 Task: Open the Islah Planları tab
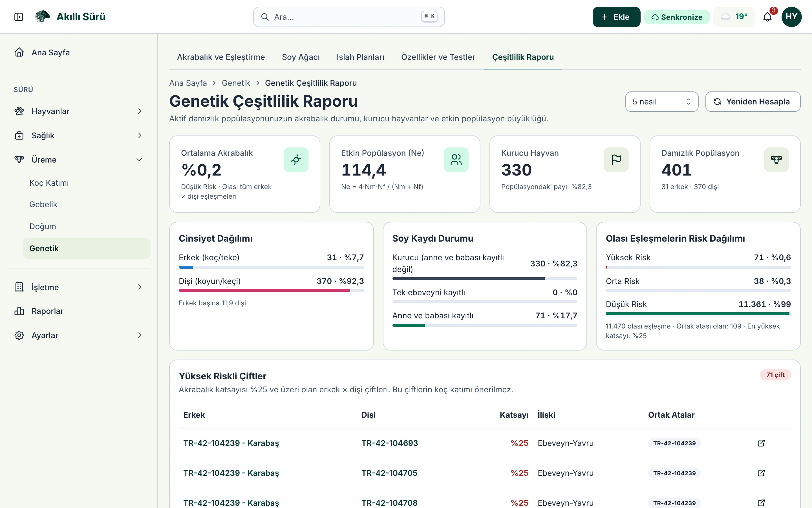click(360, 57)
